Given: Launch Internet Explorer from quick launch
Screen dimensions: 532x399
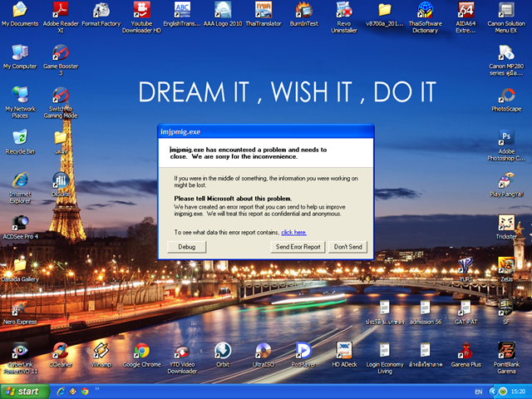Looking at the screenshot, I should point(61,392).
